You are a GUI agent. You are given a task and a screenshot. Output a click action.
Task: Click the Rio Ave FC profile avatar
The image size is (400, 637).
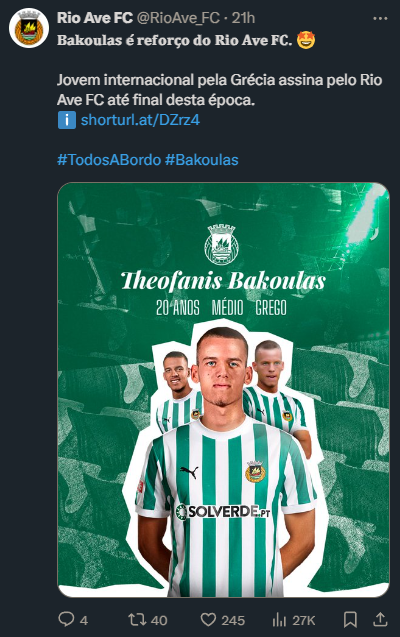(29, 28)
